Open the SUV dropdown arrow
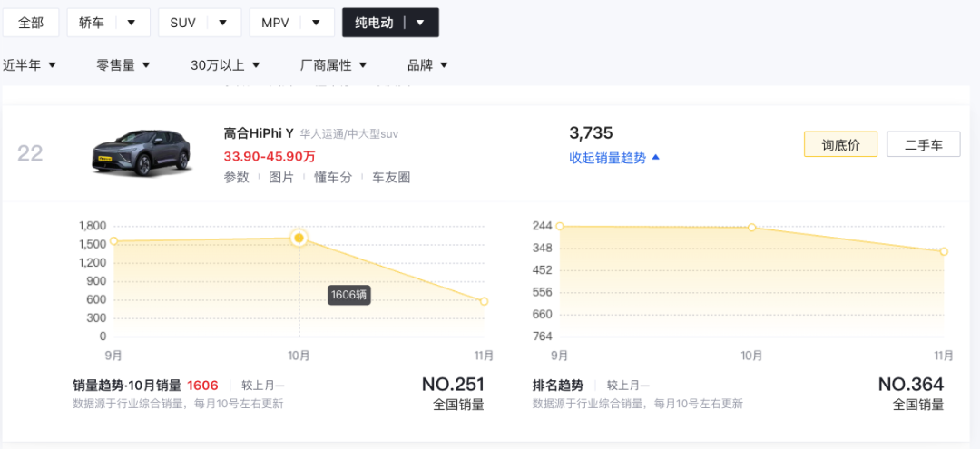Screen dimensions: 980x449 coord(223,23)
